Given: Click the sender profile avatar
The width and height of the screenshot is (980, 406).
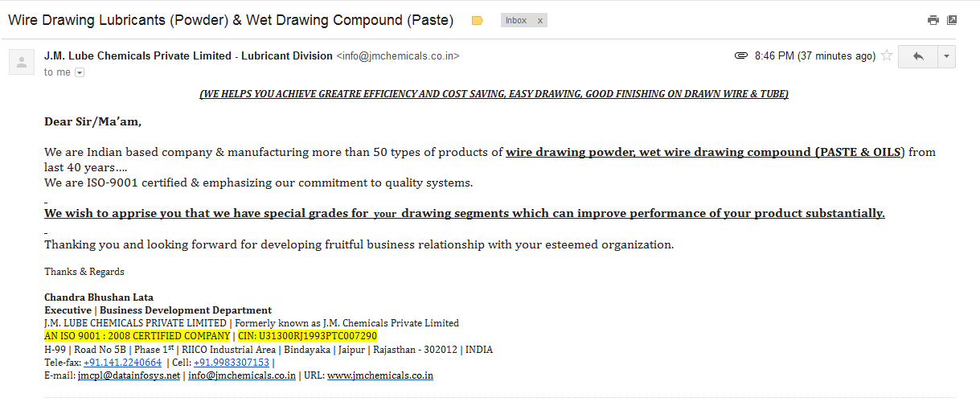Looking at the screenshot, I should 22,61.
